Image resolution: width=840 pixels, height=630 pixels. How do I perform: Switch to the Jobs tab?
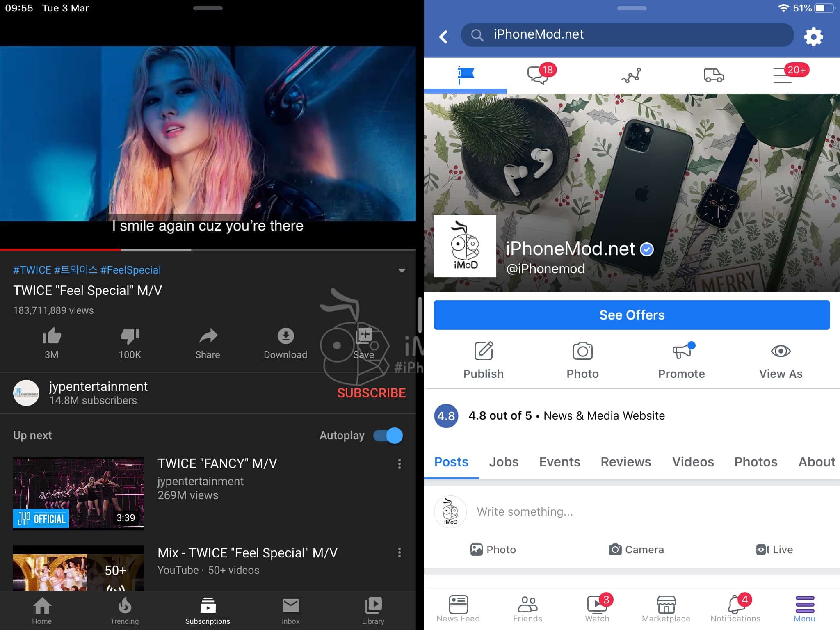pyautogui.click(x=504, y=462)
